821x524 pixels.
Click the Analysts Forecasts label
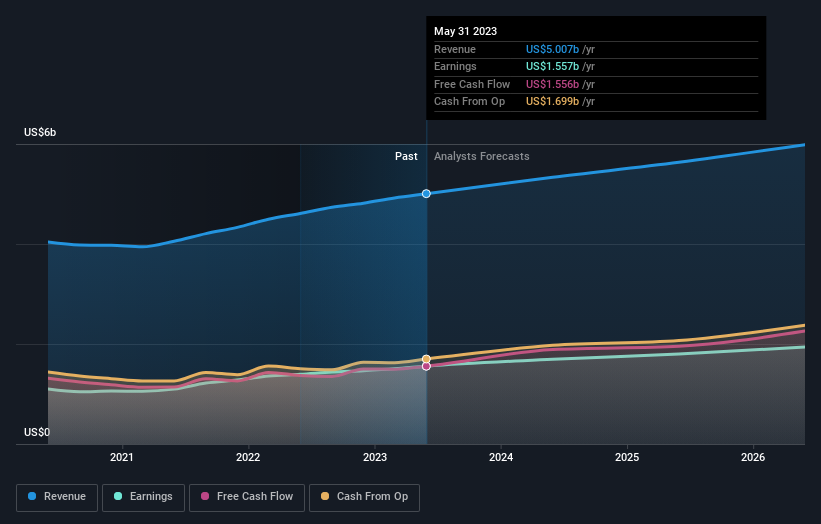point(482,157)
